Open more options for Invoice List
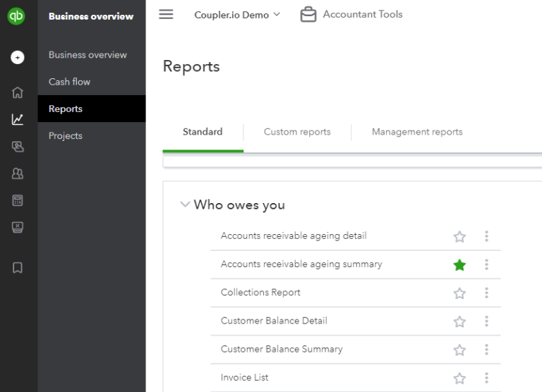The height and width of the screenshot is (392, 542). 486,378
